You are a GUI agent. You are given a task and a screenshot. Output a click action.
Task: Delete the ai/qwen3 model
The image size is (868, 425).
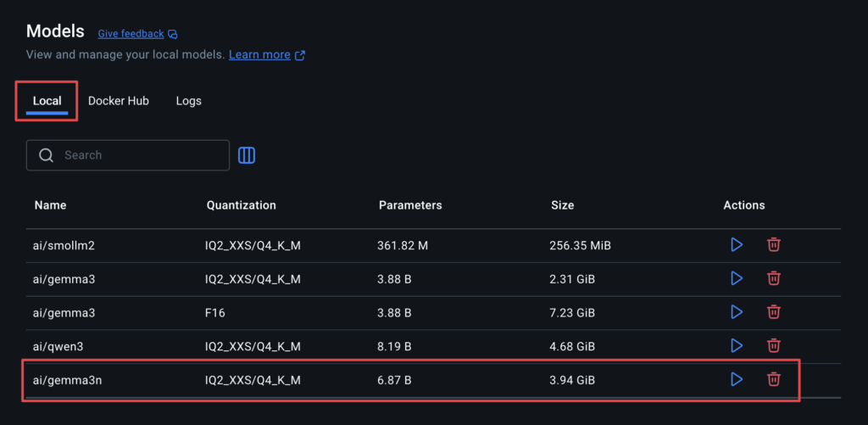pyautogui.click(x=773, y=346)
